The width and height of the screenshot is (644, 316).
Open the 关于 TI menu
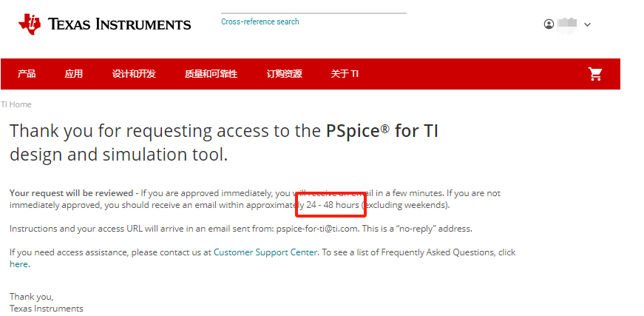345,74
